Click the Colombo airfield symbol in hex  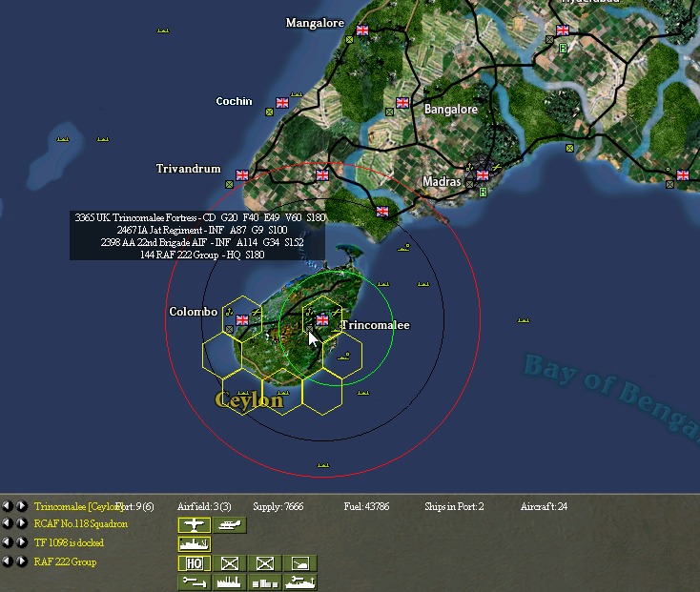pyautogui.click(x=256, y=313)
